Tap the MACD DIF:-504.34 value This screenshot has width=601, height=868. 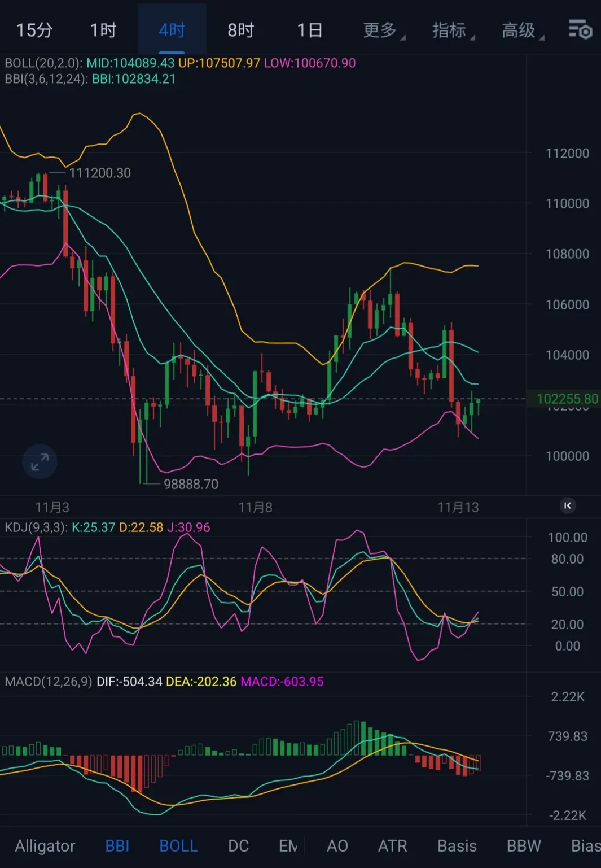(x=129, y=682)
